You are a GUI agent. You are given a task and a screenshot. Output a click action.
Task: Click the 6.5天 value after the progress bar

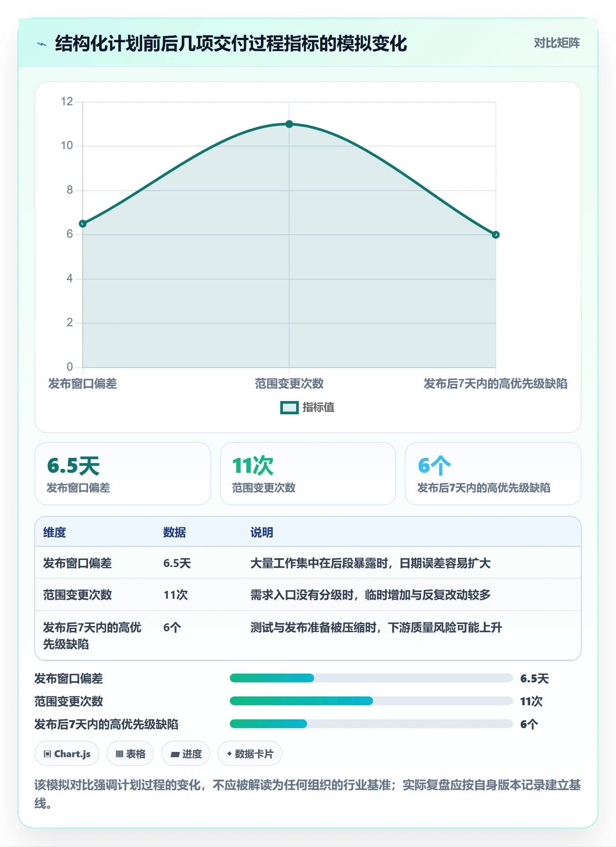coord(535,678)
